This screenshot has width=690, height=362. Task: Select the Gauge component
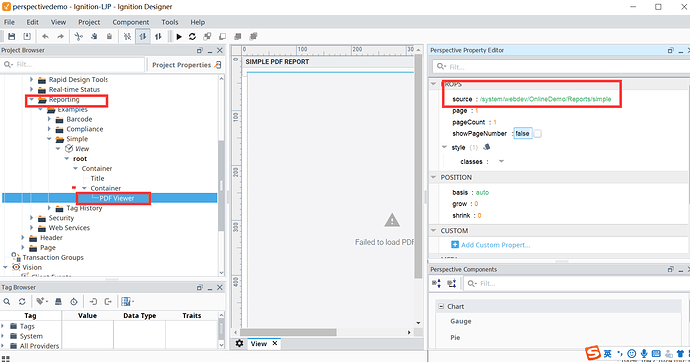point(461,322)
